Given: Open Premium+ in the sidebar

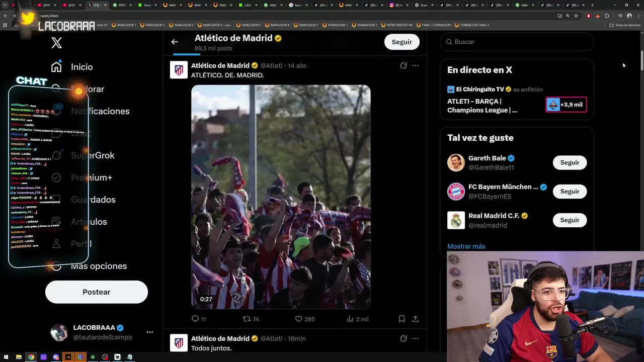Looking at the screenshot, I should (x=82, y=177).
